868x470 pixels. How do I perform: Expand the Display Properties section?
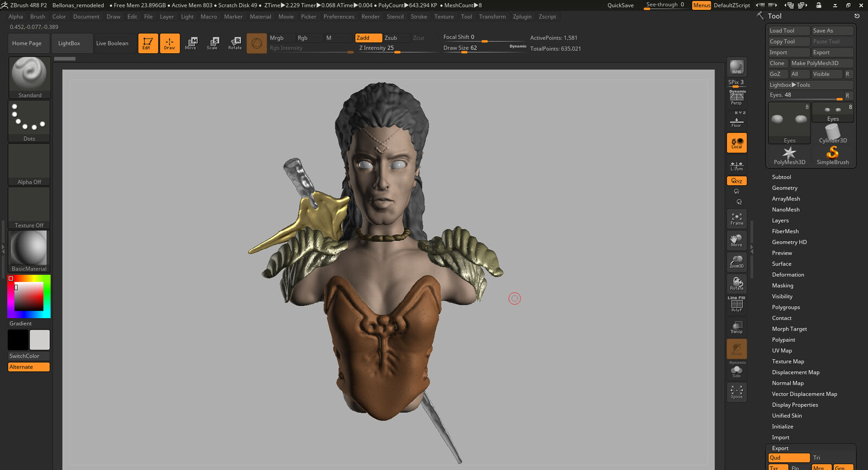click(795, 405)
